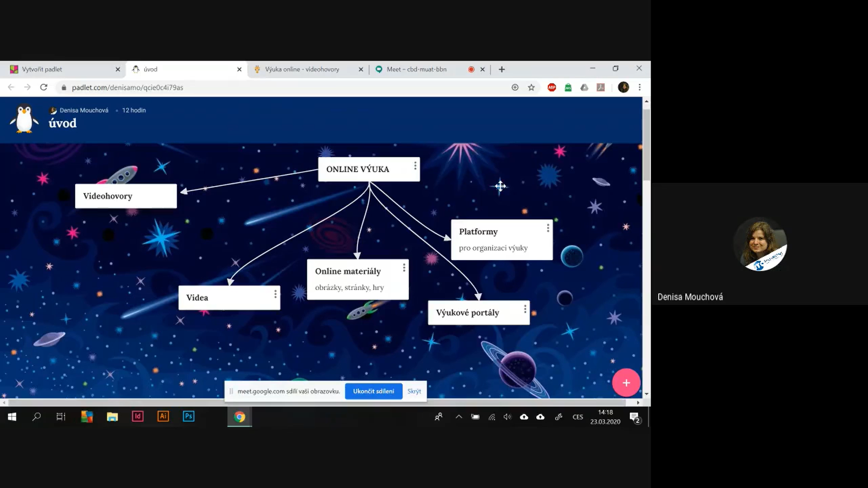Click the padlet.com address bar
868x488 pixels.
(x=289, y=87)
